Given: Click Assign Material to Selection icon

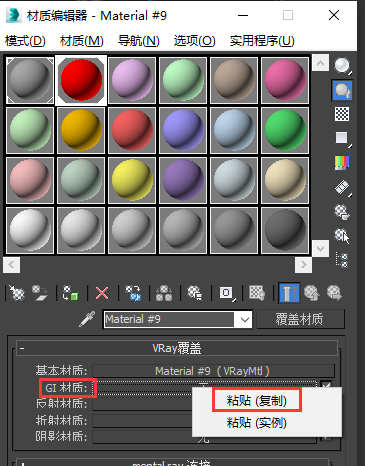Looking at the screenshot, I should [x=71, y=293].
